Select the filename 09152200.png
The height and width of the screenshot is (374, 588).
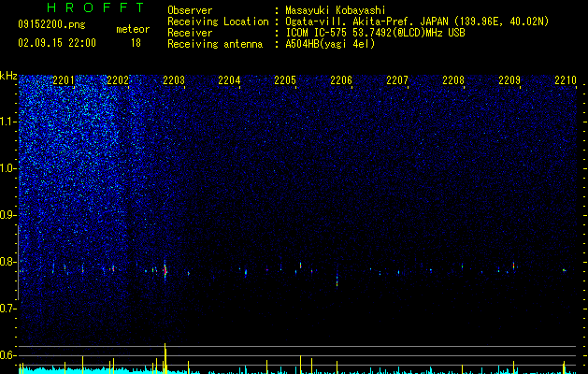[51, 24]
